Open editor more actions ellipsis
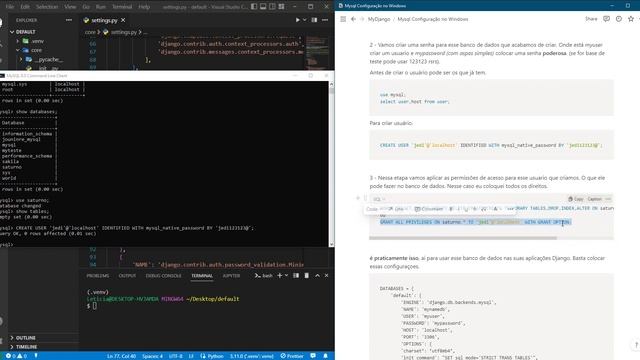The width and height of the screenshot is (640, 360). (x=325, y=20)
